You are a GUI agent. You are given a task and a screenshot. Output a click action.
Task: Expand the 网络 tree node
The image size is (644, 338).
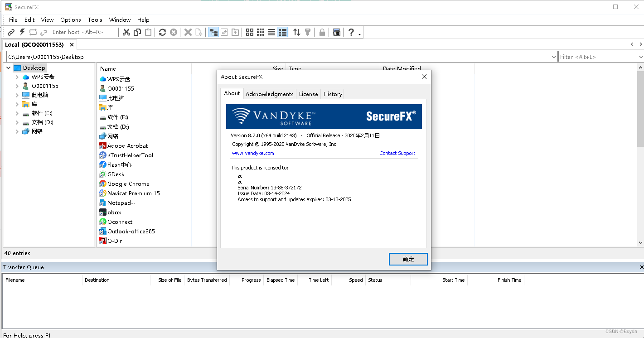17,131
